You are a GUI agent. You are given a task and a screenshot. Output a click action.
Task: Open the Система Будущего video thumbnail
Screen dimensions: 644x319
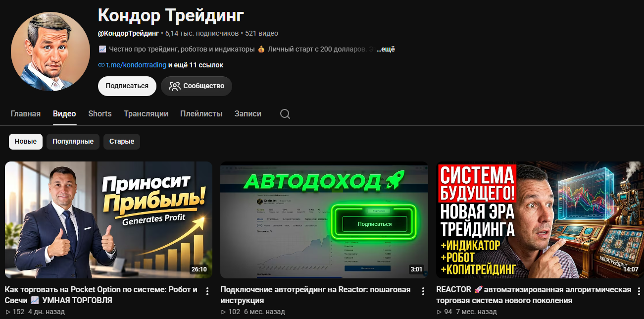[x=540, y=220]
